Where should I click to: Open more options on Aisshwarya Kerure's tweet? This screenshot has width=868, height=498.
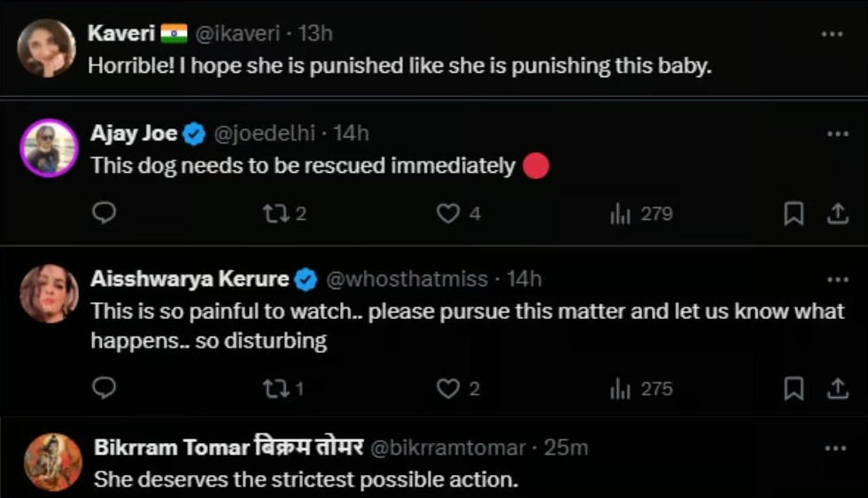tap(837, 280)
